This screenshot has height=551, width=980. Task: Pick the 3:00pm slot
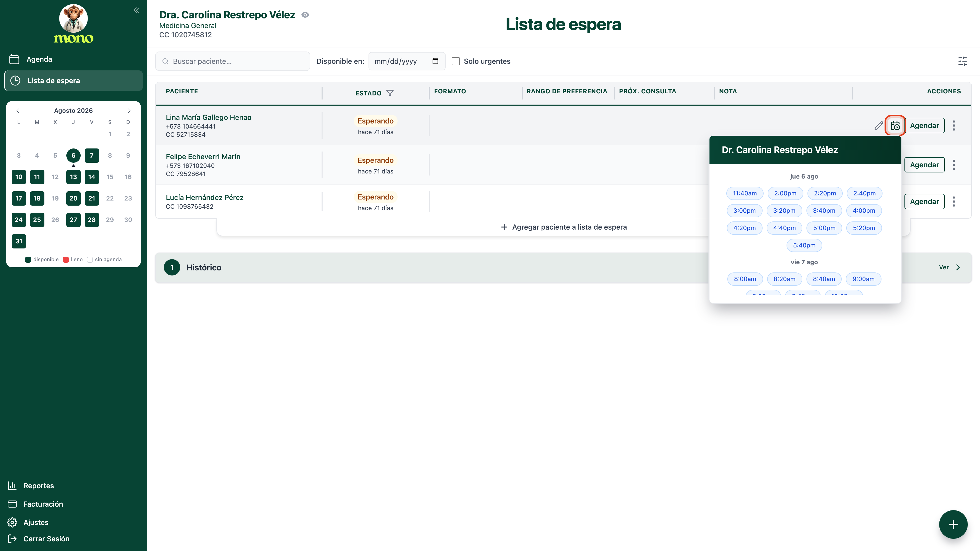[744, 211]
